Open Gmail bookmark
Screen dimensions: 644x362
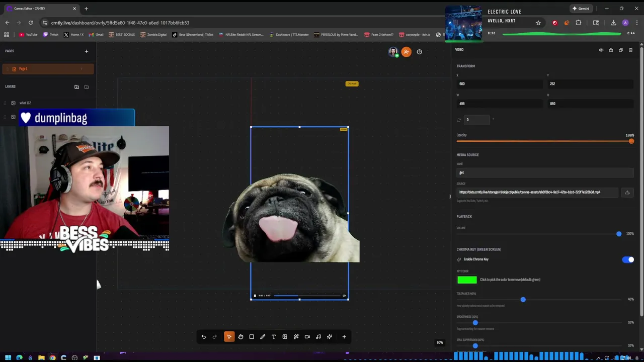[96, 35]
